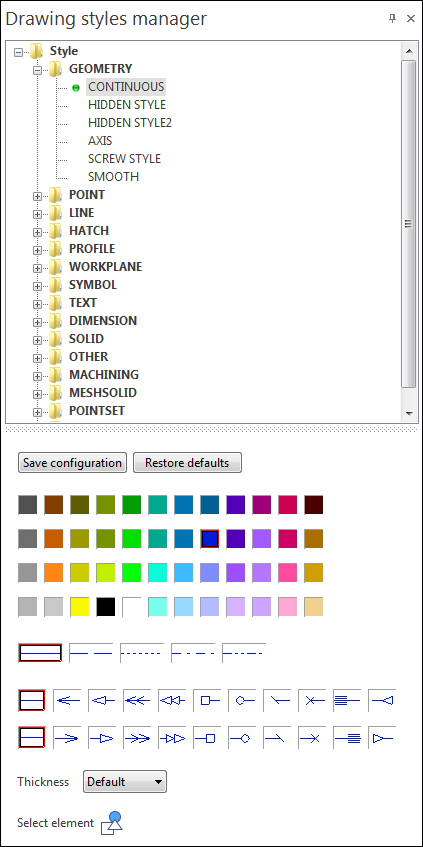Click Save configuration button
Screen dimensions: 423x847
point(72,463)
